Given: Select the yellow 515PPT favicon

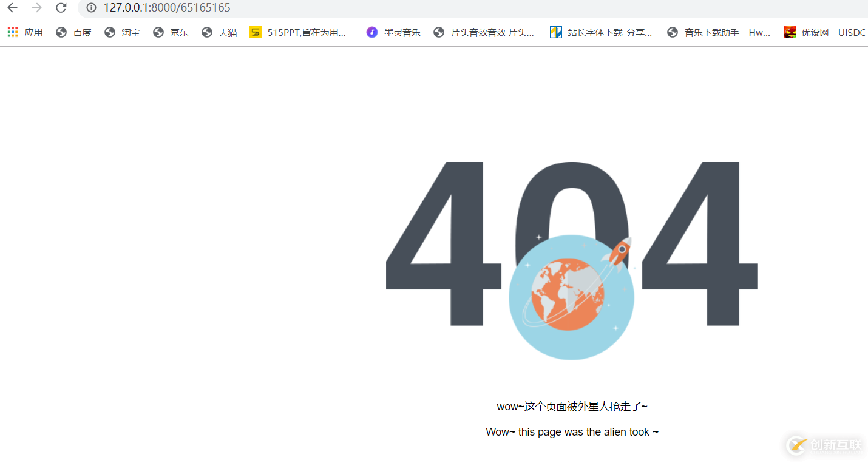Looking at the screenshot, I should pyautogui.click(x=256, y=32).
